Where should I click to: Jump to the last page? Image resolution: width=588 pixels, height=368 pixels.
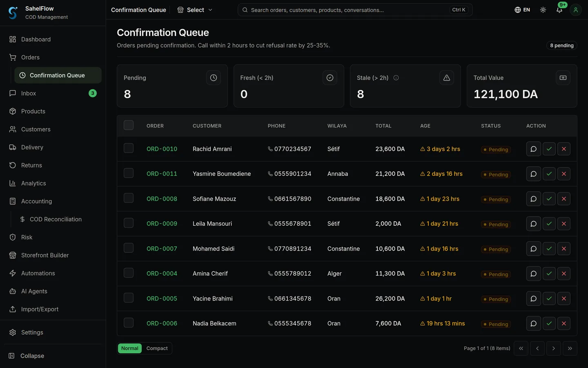[570, 348]
